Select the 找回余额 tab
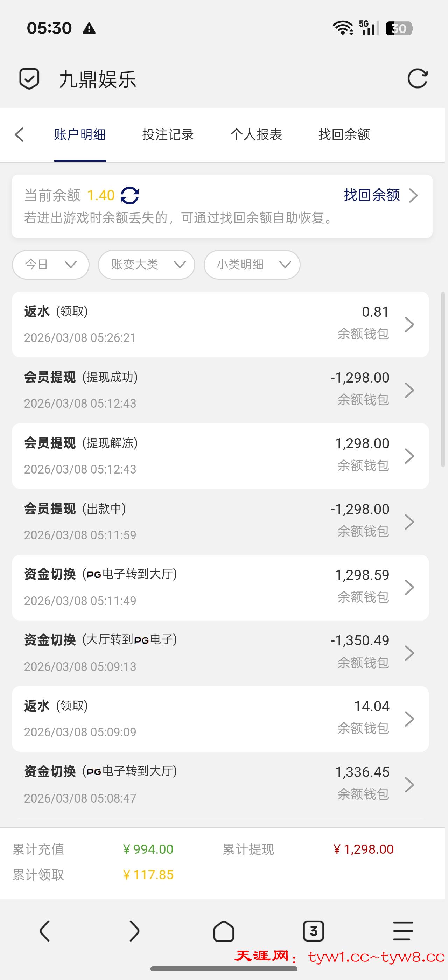 point(344,135)
